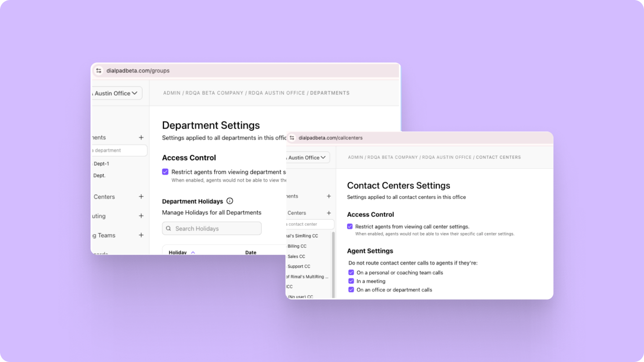
Task: Click the Search Holidays input field
Action: 212,228
